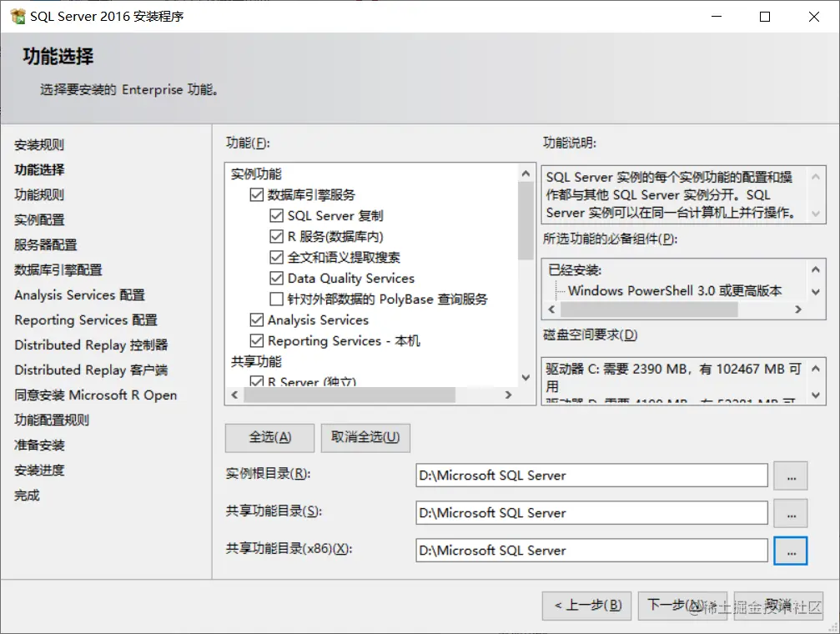Toggle R 服务(数据库内) checkbox

[276, 236]
